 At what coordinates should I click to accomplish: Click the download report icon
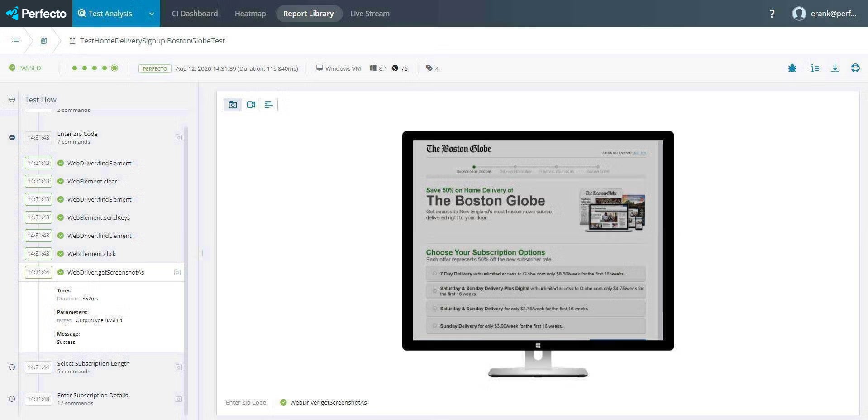pos(835,68)
